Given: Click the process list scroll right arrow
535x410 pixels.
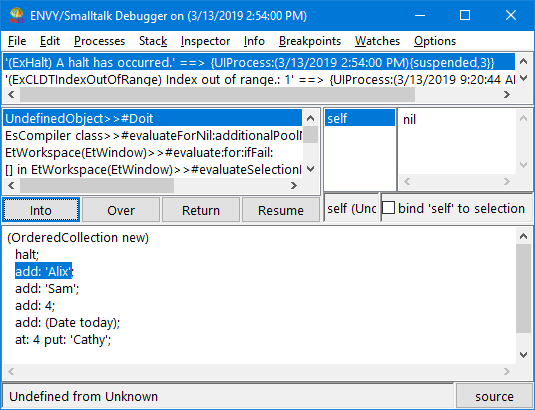Looking at the screenshot, I should click(507, 94).
